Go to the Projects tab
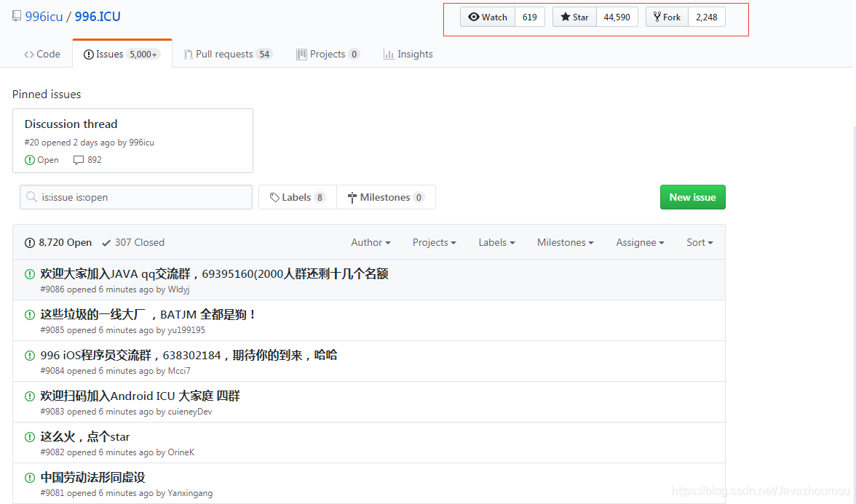The width and height of the screenshot is (856, 504). [328, 54]
